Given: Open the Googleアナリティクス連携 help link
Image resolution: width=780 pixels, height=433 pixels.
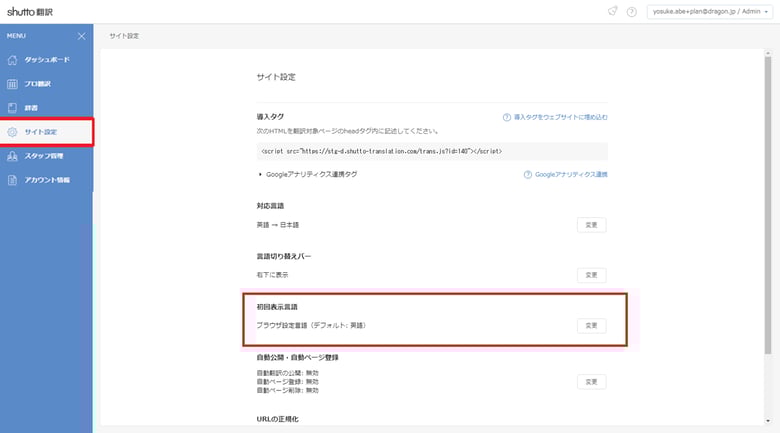Looking at the screenshot, I should tap(566, 174).
